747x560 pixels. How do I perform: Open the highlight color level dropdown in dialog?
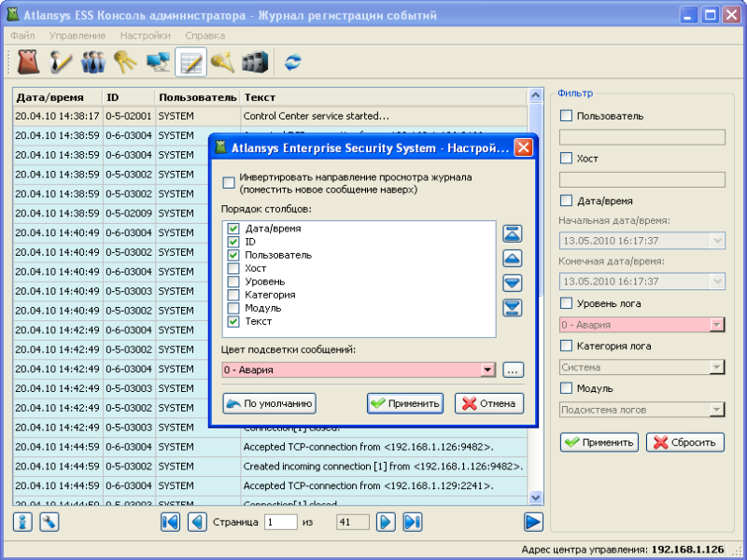point(487,370)
